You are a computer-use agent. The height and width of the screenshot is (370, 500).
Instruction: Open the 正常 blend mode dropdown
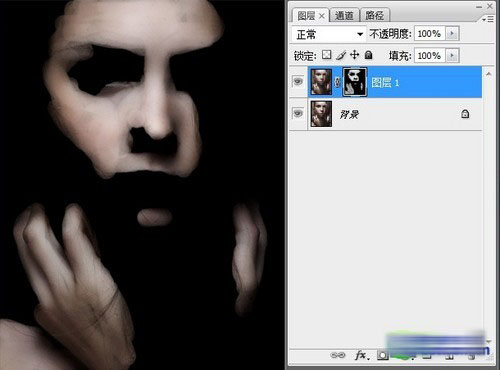tap(328, 34)
